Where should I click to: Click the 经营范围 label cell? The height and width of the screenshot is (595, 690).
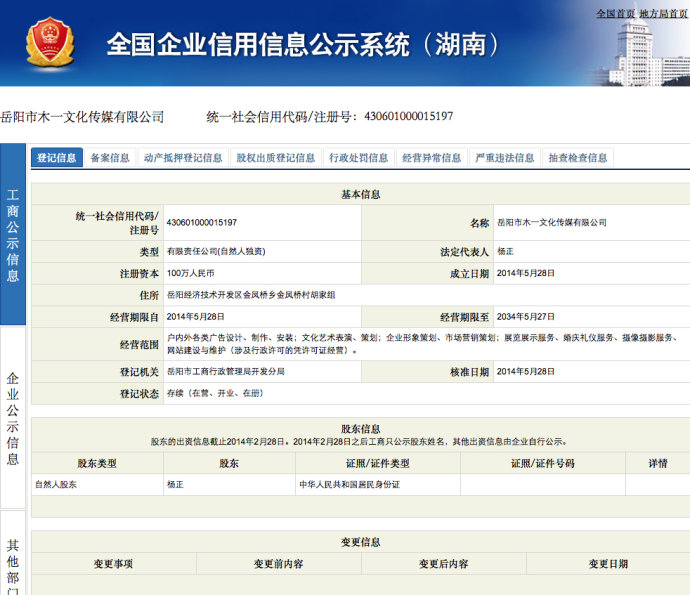(97, 344)
